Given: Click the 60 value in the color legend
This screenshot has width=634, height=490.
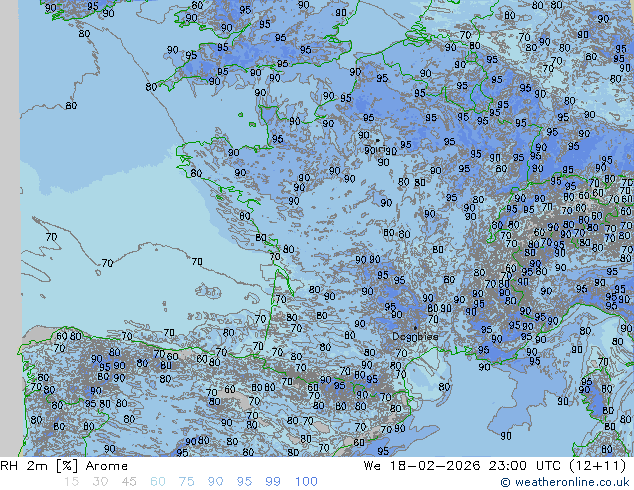Looking at the screenshot, I should (x=158, y=482).
